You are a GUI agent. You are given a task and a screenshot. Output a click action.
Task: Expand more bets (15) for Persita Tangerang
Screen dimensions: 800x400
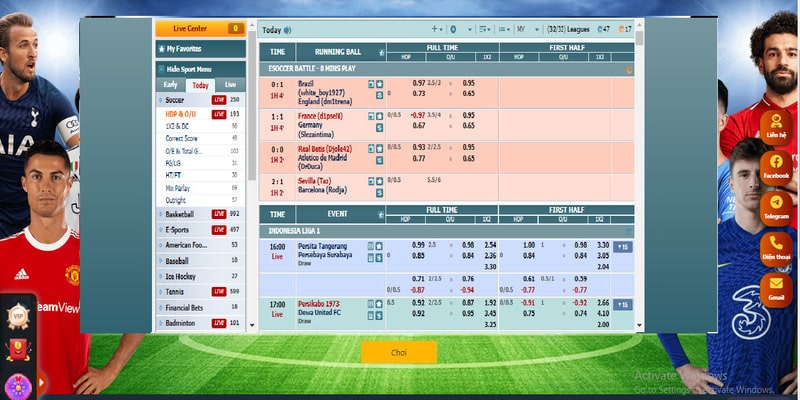click(x=622, y=247)
